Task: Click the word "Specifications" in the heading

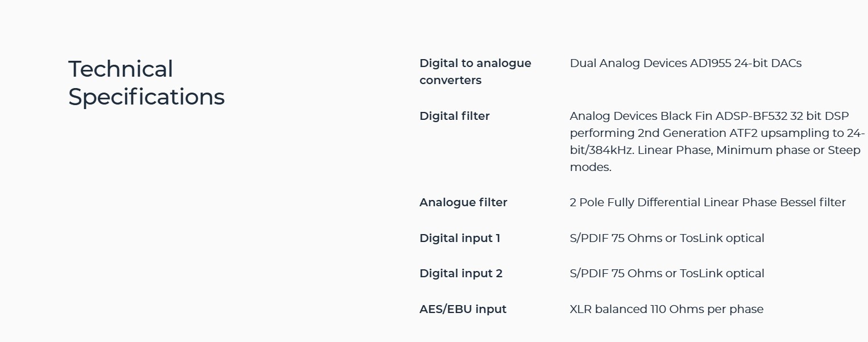Action: click(x=147, y=97)
